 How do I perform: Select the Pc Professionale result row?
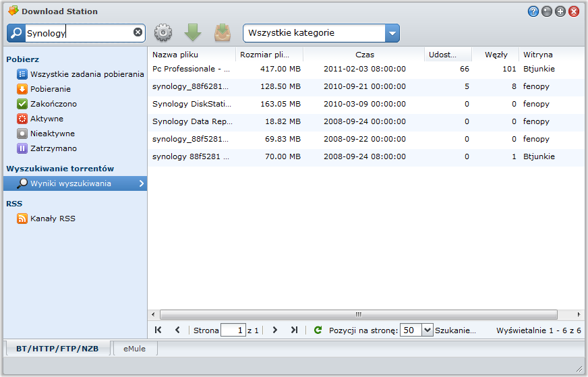point(366,69)
